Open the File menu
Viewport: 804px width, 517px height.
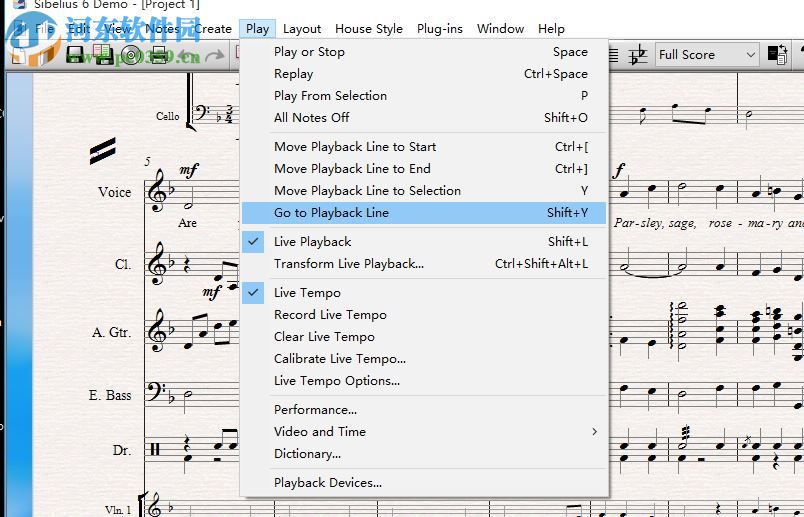pos(44,29)
